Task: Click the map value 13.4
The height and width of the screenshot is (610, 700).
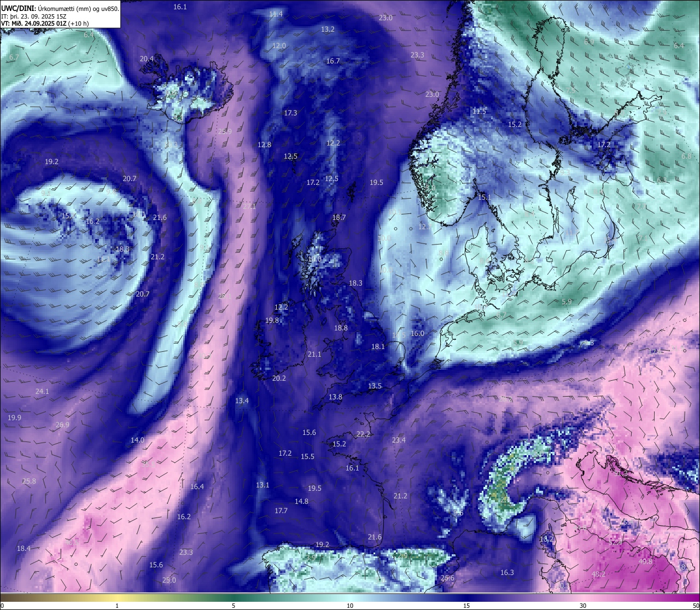Action: pyautogui.click(x=242, y=400)
